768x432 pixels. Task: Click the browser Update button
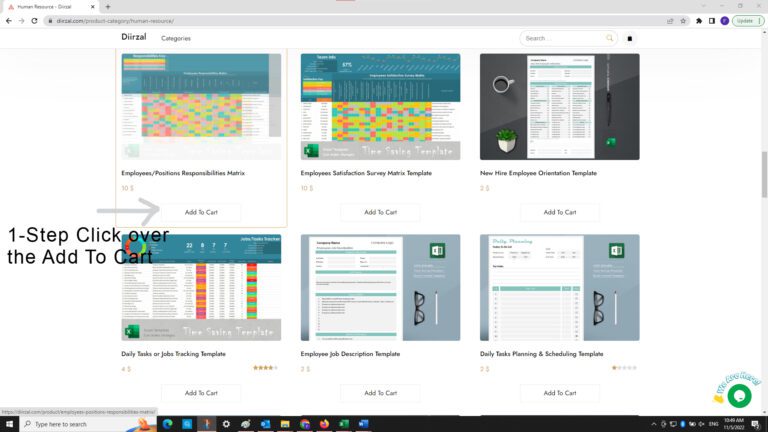pos(747,21)
